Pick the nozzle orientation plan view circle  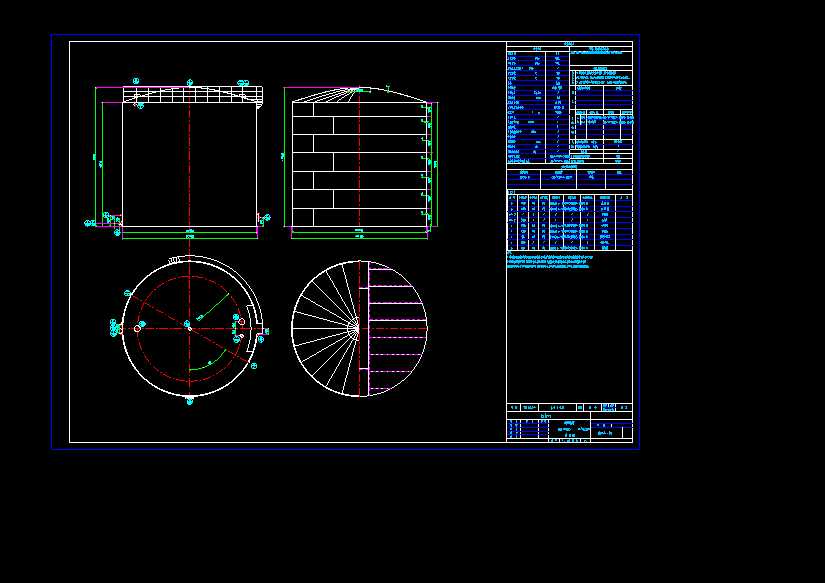(x=190, y=328)
